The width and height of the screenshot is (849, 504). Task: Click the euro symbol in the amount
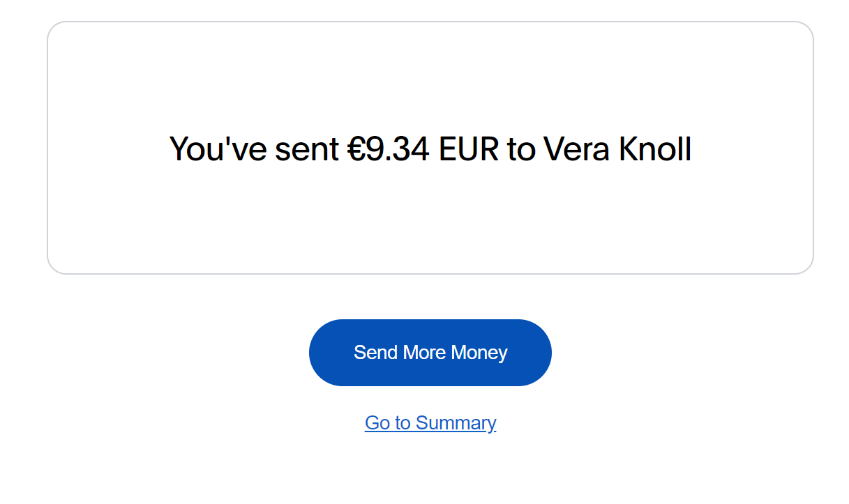tap(356, 149)
